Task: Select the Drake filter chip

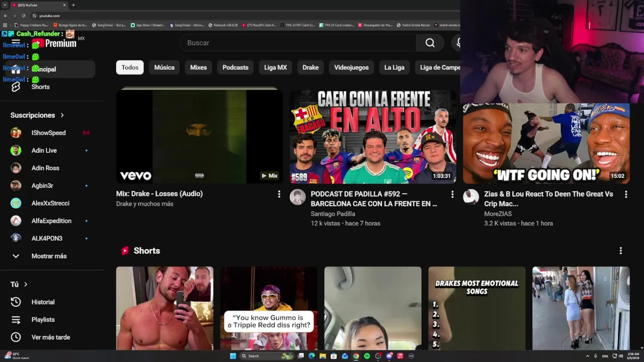Action: click(x=310, y=67)
